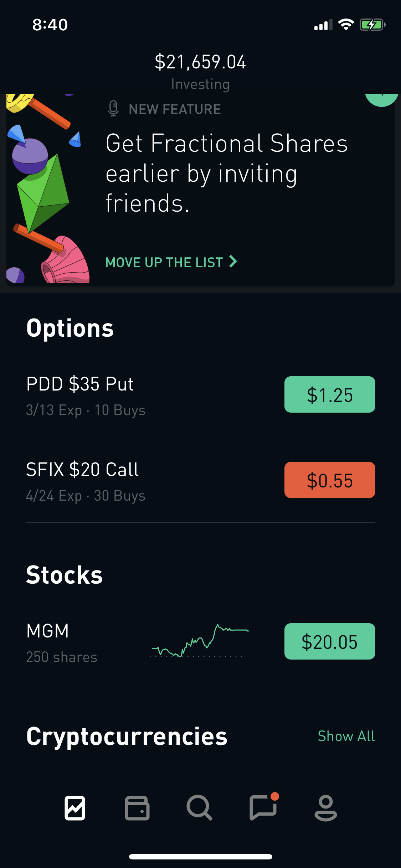Screen dimensions: 401x868
Task: Expand cryptocurrencies with Show All
Action: [346, 736]
